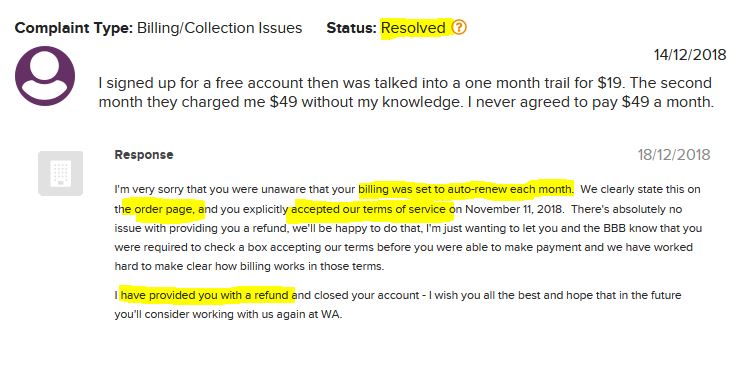
Task: Click the 'check a box accepting our terms' sentence
Action: (x=403, y=247)
